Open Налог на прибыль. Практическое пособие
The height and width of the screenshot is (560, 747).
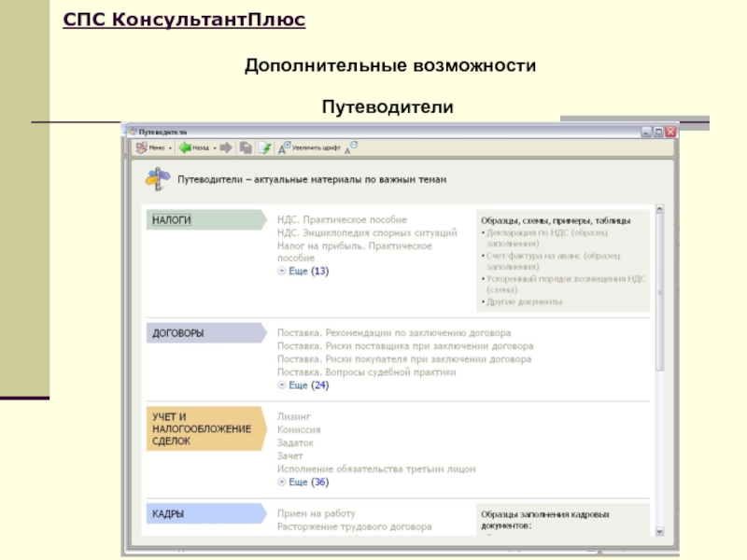coord(355,251)
